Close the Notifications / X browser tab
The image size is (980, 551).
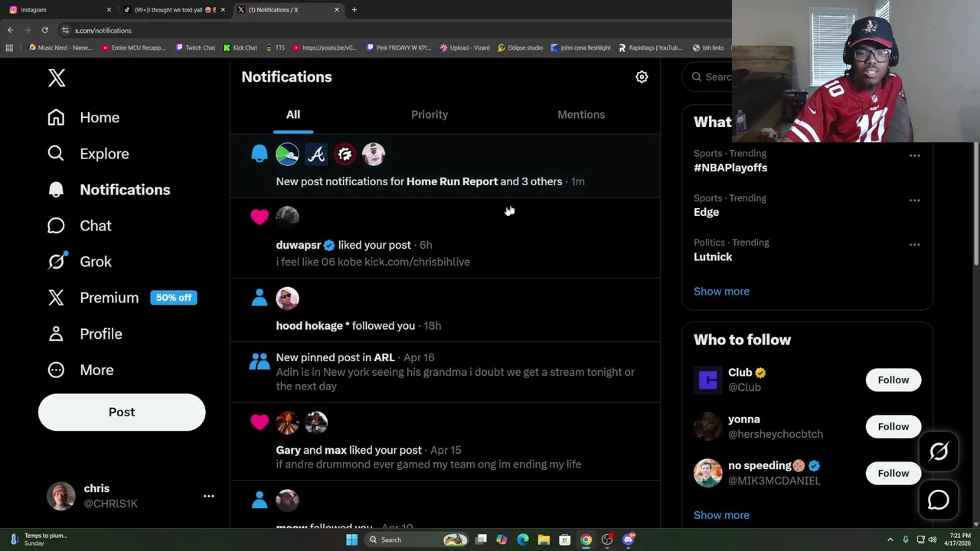[x=337, y=10]
